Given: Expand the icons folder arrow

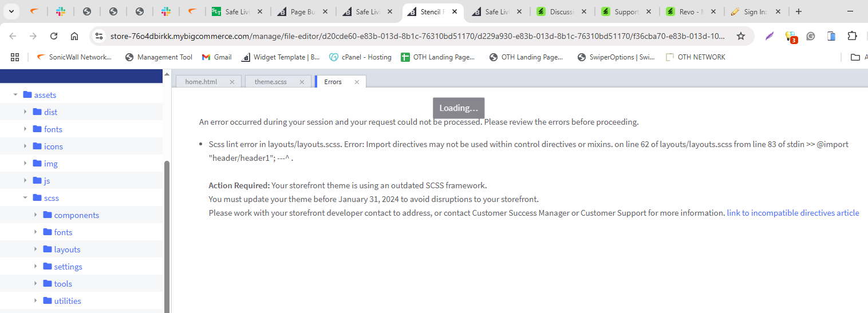Looking at the screenshot, I should click(x=25, y=146).
